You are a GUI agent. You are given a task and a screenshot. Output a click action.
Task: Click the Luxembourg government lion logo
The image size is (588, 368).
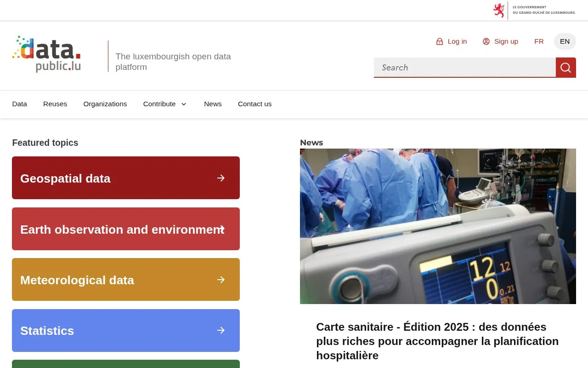[x=499, y=10]
